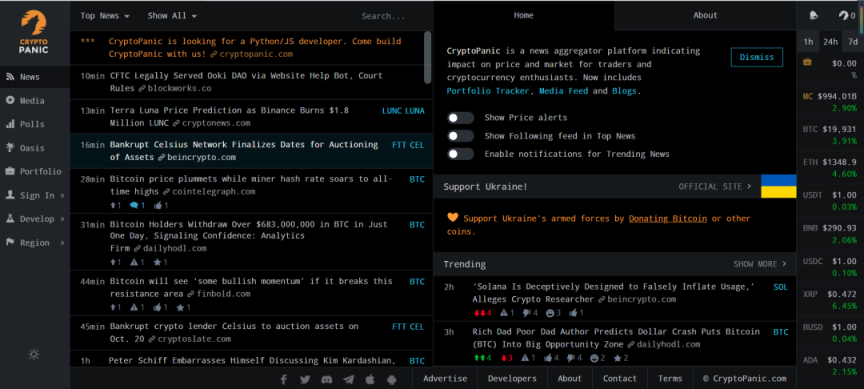Open CryptoPanic Twitter icon in footer

(305, 379)
